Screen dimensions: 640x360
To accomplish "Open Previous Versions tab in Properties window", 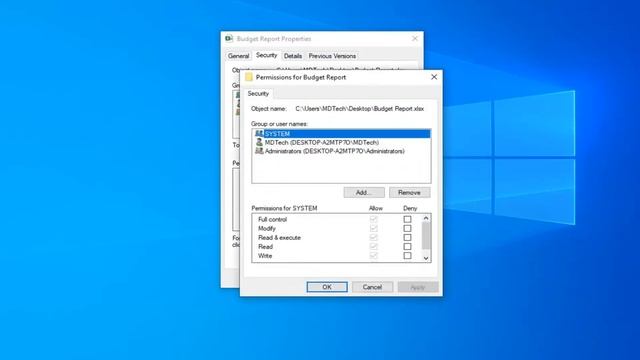I will point(332,56).
